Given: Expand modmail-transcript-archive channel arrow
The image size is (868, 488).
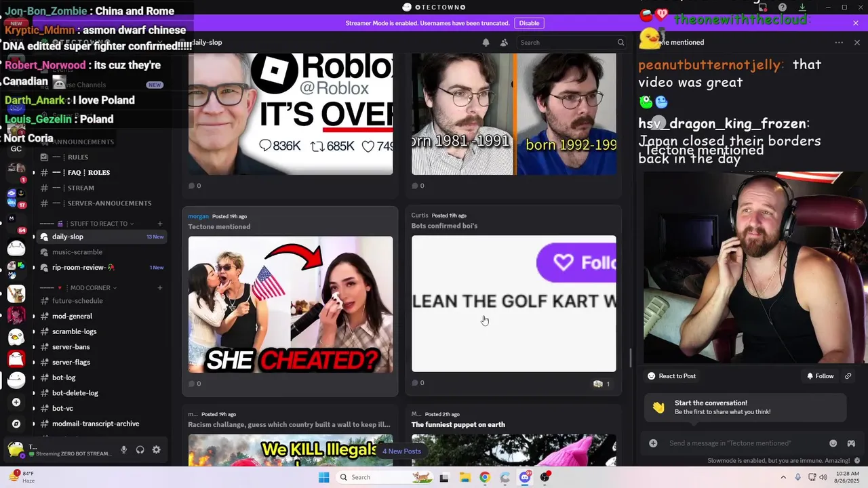Looking at the screenshot, I should coord(34,424).
